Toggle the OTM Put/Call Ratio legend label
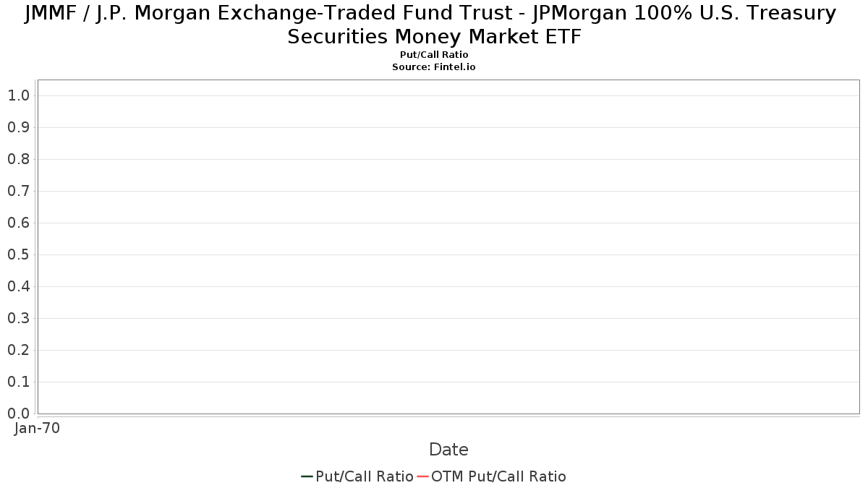This screenshot has width=868, height=488. coord(498,476)
